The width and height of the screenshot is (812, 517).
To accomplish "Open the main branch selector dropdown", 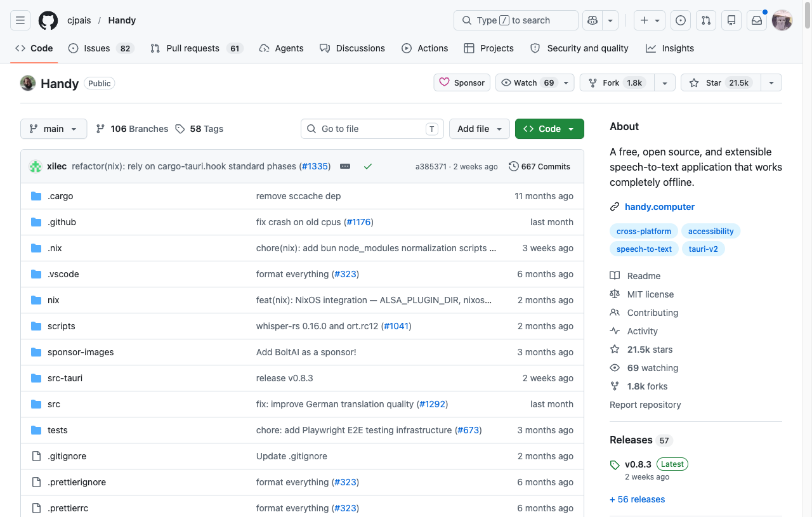I will [x=53, y=129].
